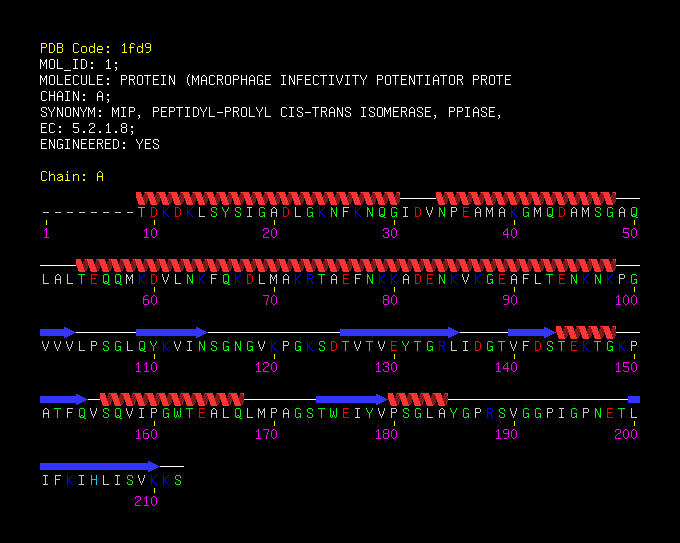Click residue number label 200
Screen dimensions: 680x543
tap(626, 434)
